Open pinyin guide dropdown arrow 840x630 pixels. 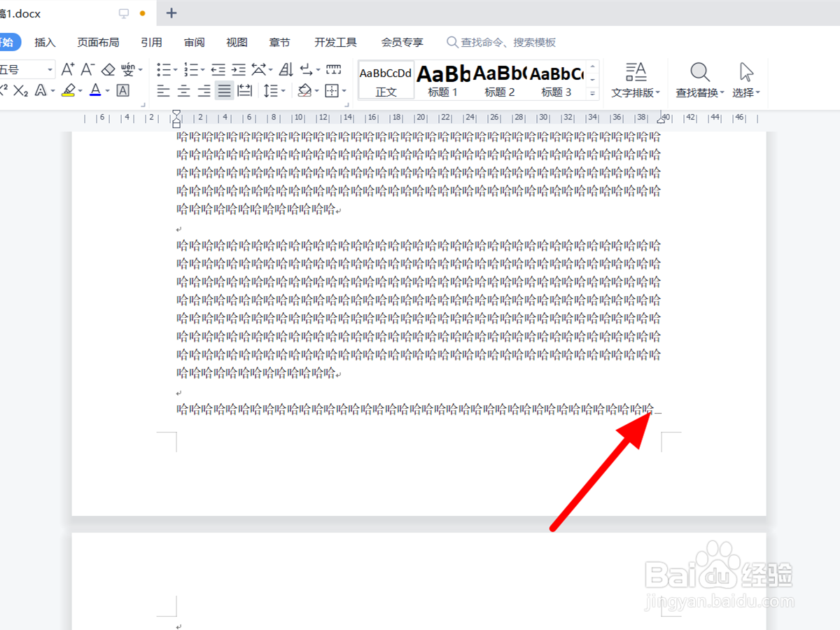[140, 70]
